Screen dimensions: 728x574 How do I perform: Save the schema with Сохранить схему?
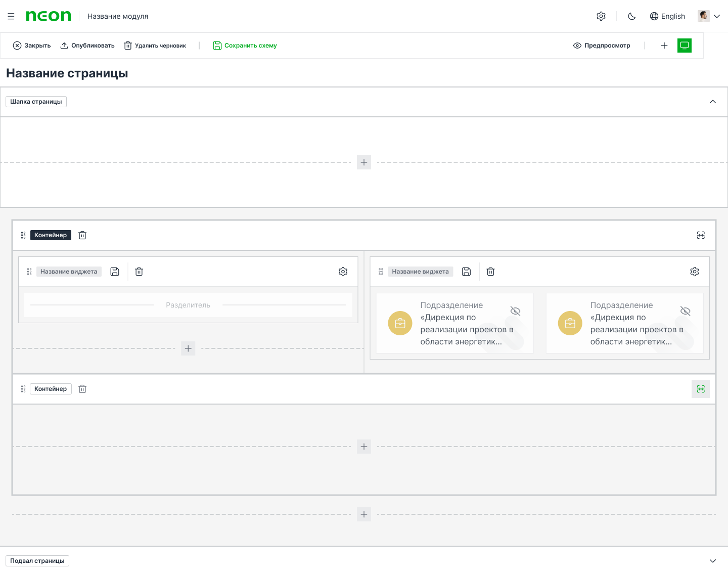coord(245,46)
